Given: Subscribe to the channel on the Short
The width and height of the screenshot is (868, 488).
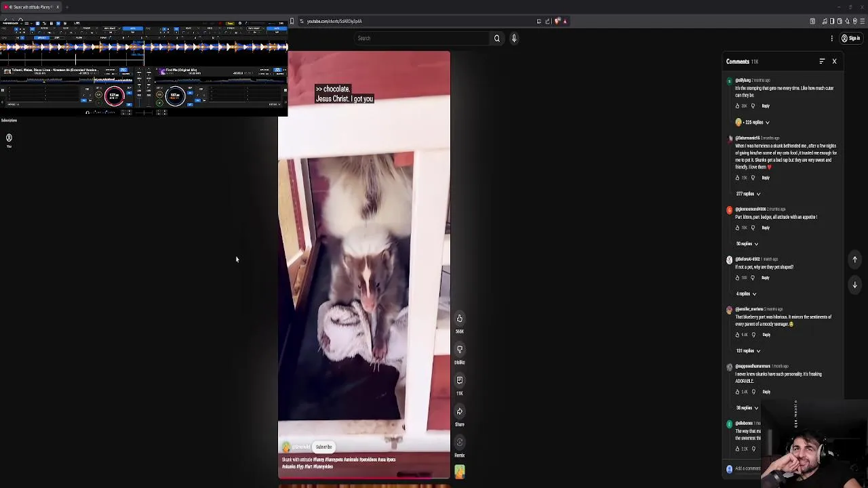Looking at the screenshot, I should [x=323, y=447].
